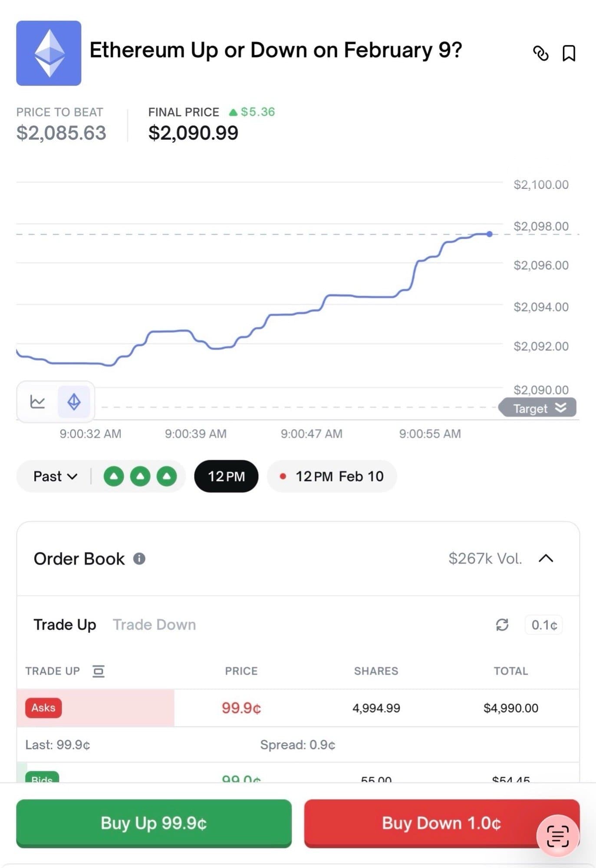
Task: Click the Order Book info icon
Action: click(x=139, y=559)
